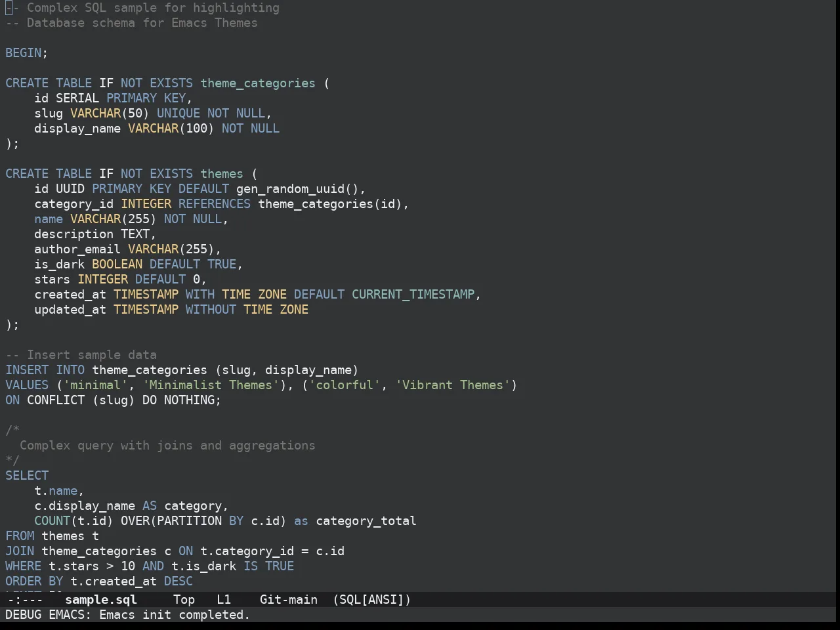Screen dimensions: 840x630
Task: Click the BOOLEAN type keyword
Action: pyautogui.click(x=117, y=264)
